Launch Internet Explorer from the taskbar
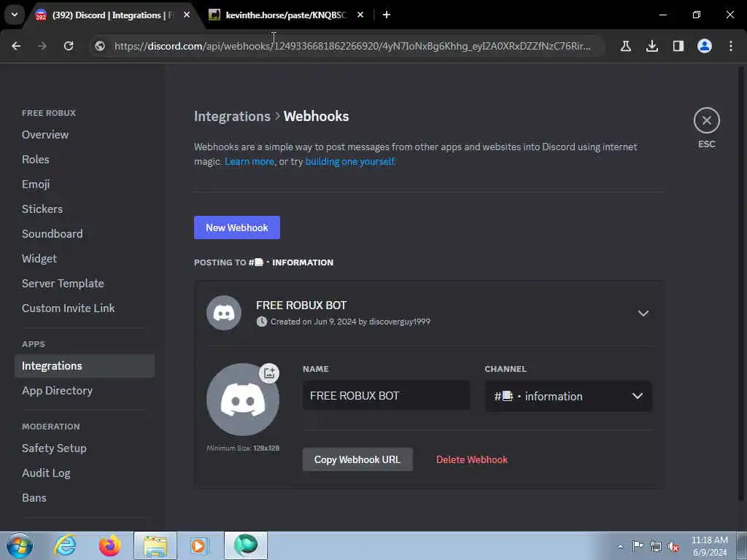The width and height of the screenshot is (747, 560). 65,545
